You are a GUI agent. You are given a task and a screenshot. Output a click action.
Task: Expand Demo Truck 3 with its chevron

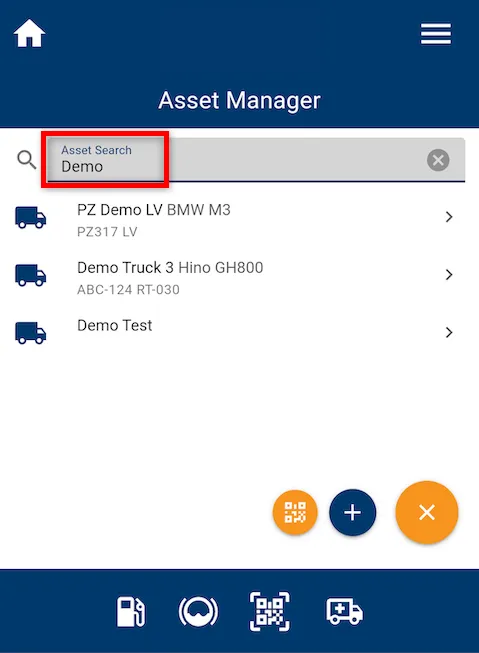click(449, 275)
